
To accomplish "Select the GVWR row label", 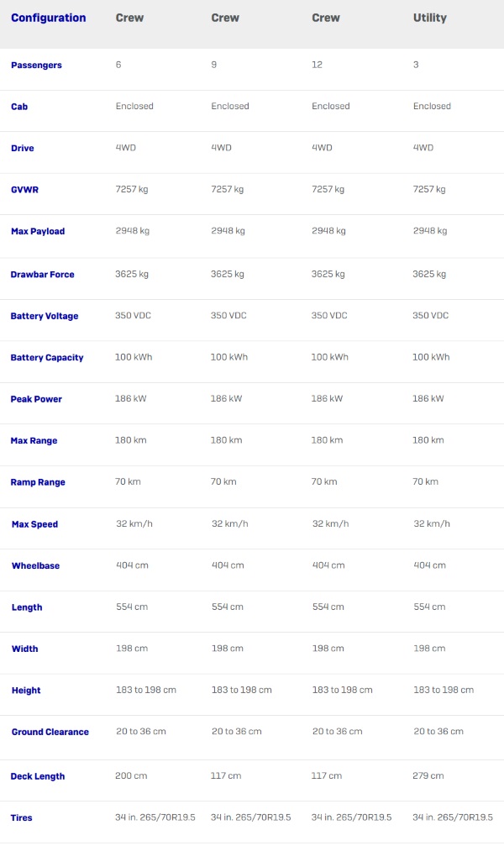I will tap(25, 190).
